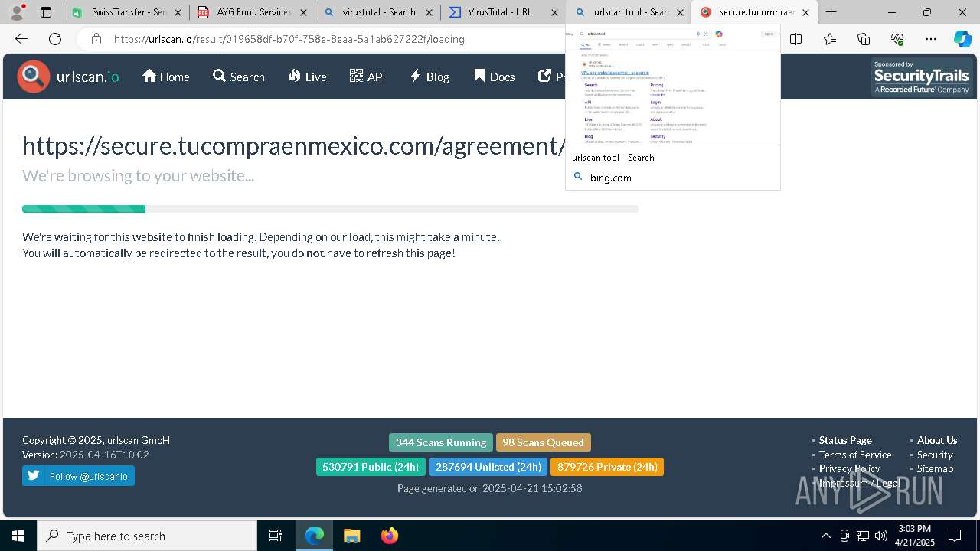Switch to the SwissTransfer tab
The height and width of the screenshot is (551, 980).
tap(127, 12)
